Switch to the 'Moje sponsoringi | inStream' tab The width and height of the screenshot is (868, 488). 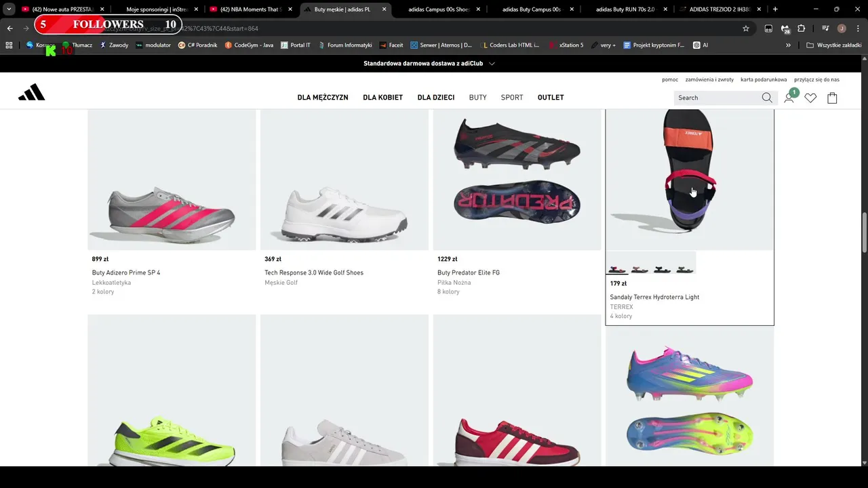157,9
